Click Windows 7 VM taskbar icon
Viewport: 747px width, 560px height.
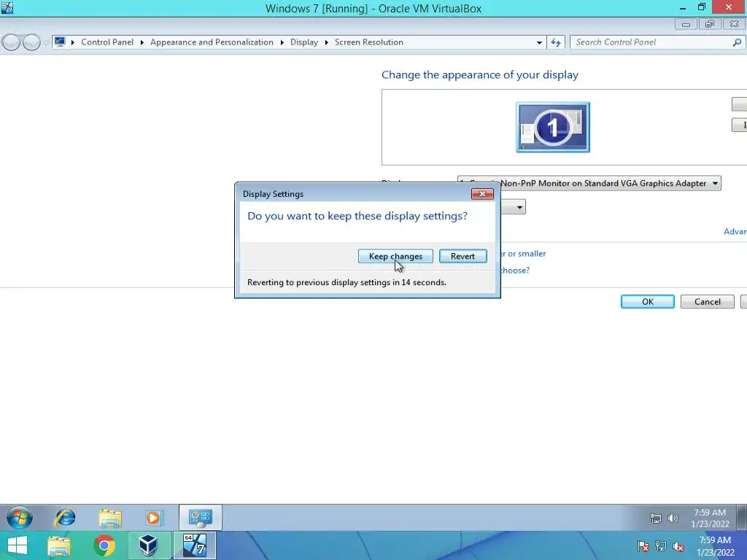click(194, 545)
